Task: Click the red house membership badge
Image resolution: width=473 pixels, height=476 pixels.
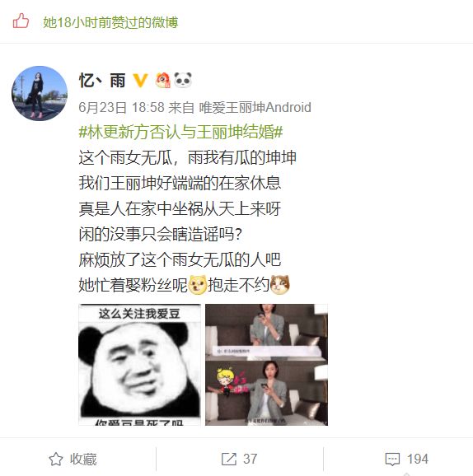Action: [163, 81]
